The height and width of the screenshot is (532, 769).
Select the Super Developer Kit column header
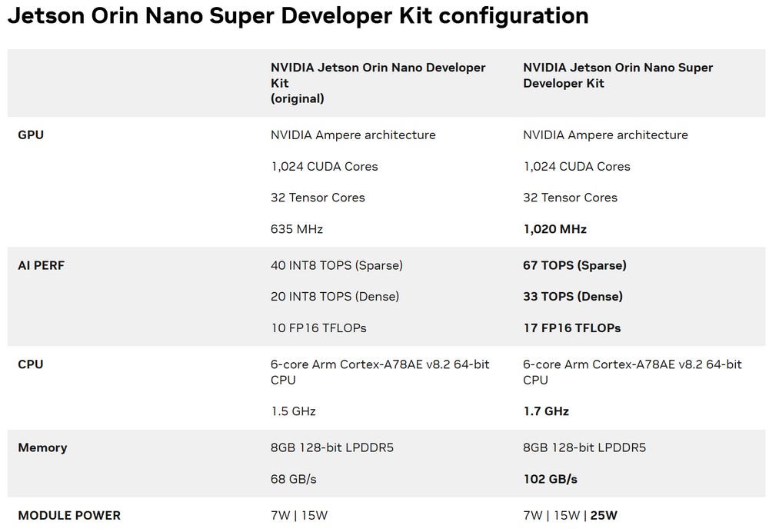click(x=618, y=75)
